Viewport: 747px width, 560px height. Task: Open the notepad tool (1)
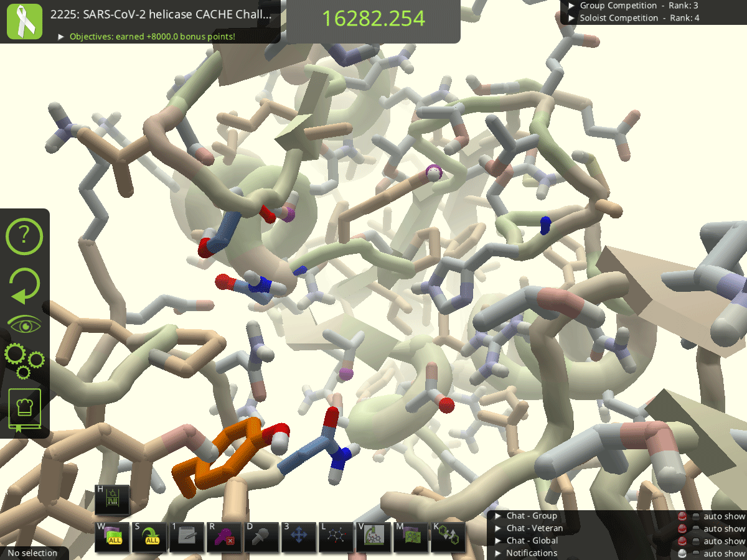point(187,538)
